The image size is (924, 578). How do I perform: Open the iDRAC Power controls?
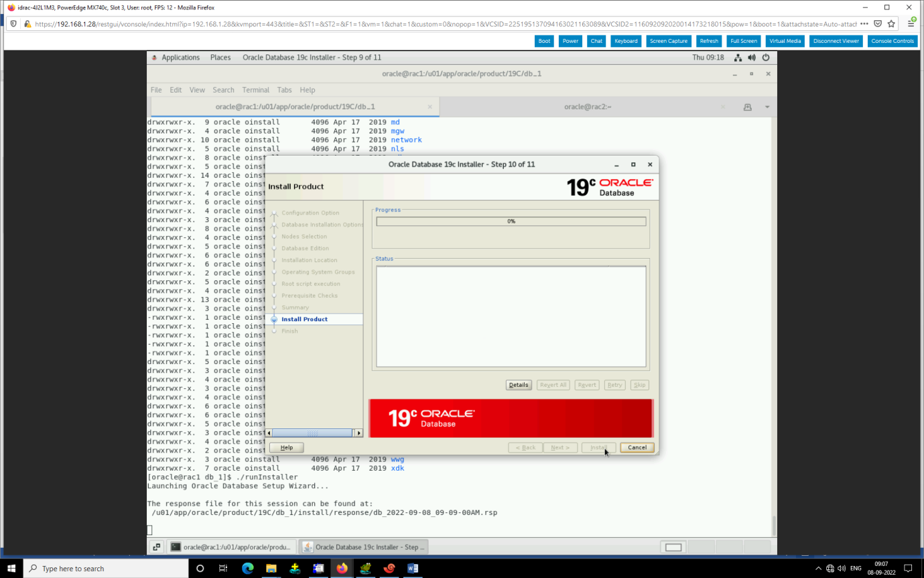(x=570, y=41)
